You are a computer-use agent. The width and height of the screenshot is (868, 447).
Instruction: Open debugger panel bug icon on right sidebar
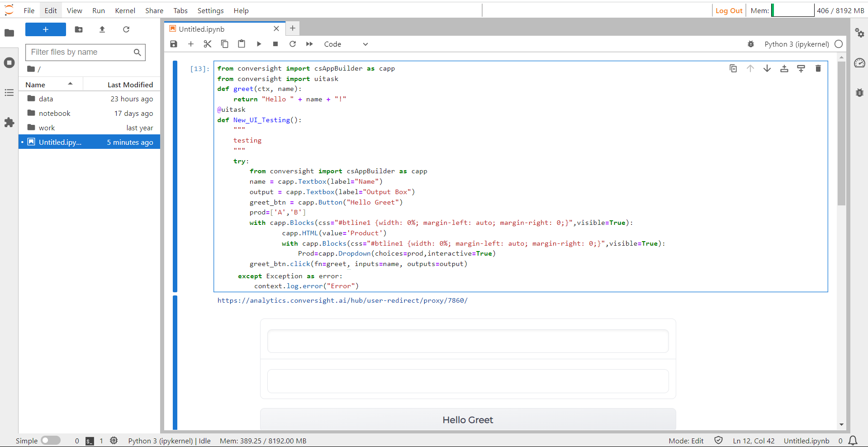point(859,92)
